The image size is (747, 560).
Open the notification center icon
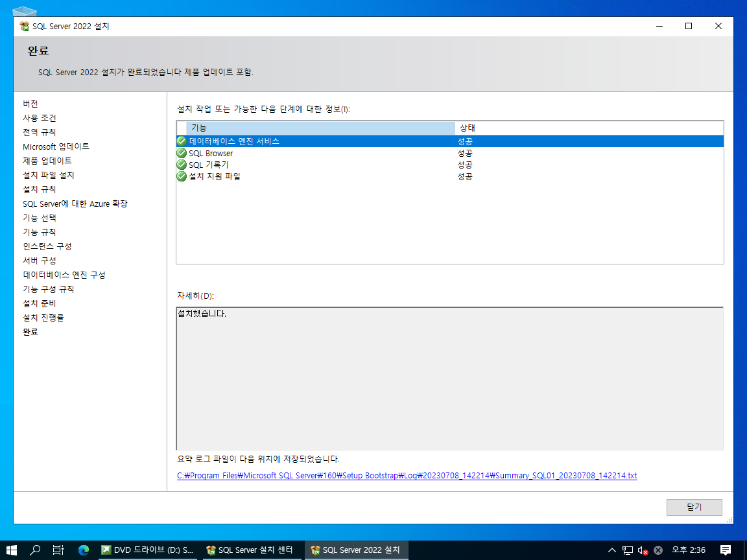(x=725, y=550)
